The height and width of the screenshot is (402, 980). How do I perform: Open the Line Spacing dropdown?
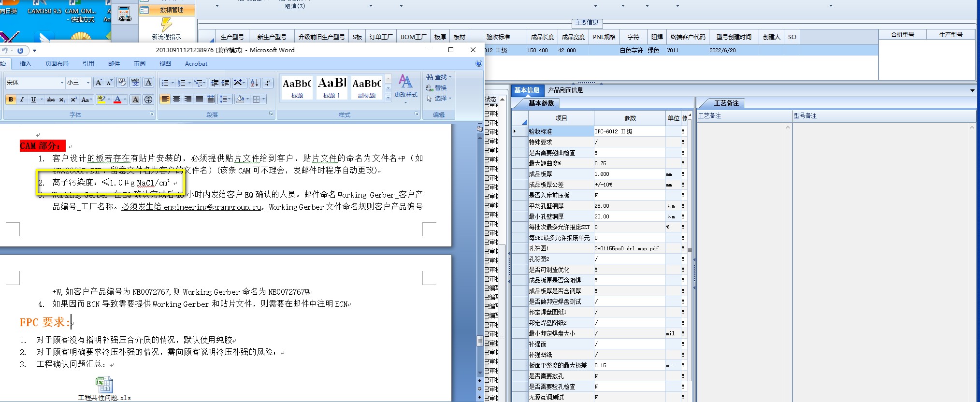pos(225,99)
